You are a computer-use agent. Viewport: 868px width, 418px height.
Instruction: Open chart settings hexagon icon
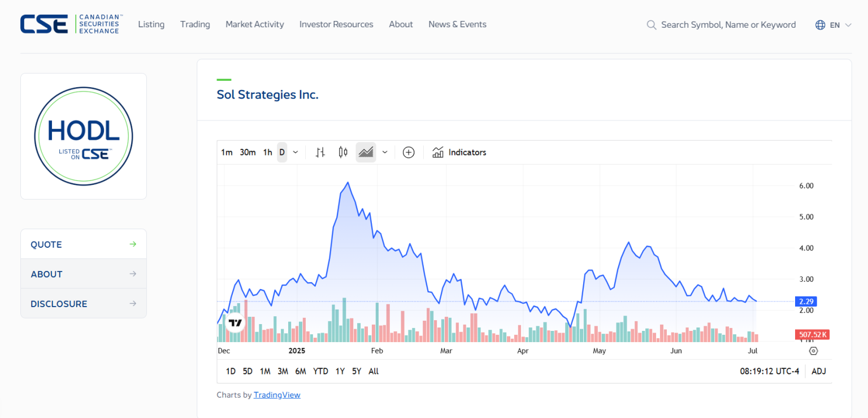[813, 351]
